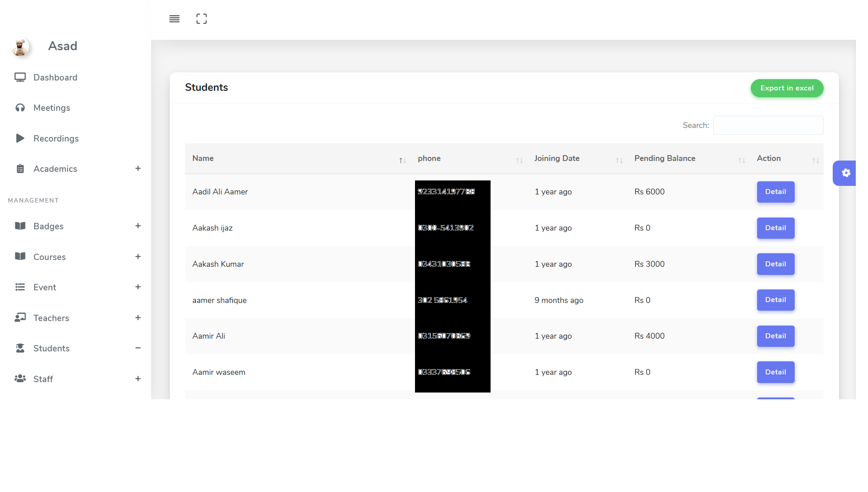868x492 pixels.
Task: Expand the Academics submenu plus
Action: [138, 169]
